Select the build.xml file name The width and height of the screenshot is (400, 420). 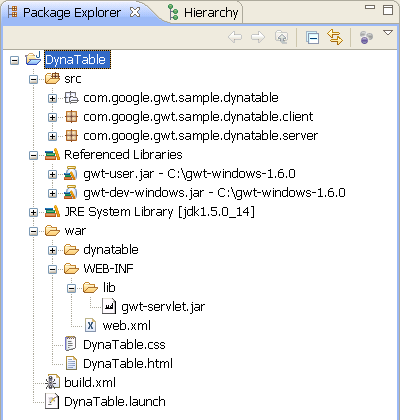[x=90, y=383]
